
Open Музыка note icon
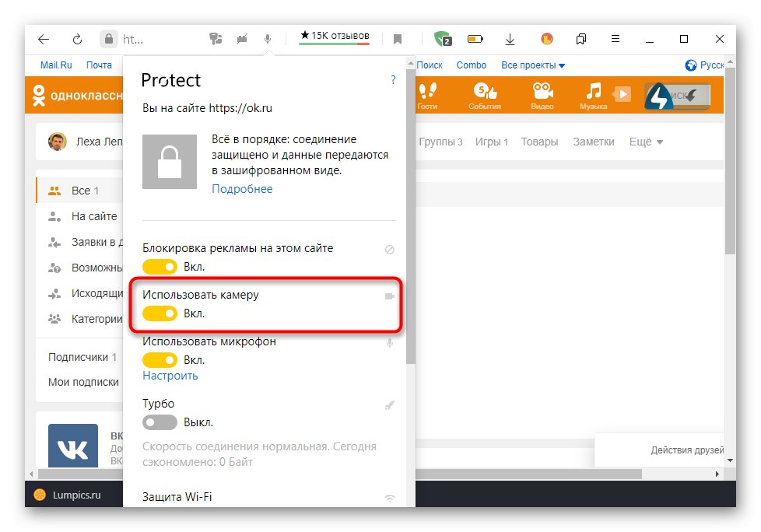(x=593, y=96)
